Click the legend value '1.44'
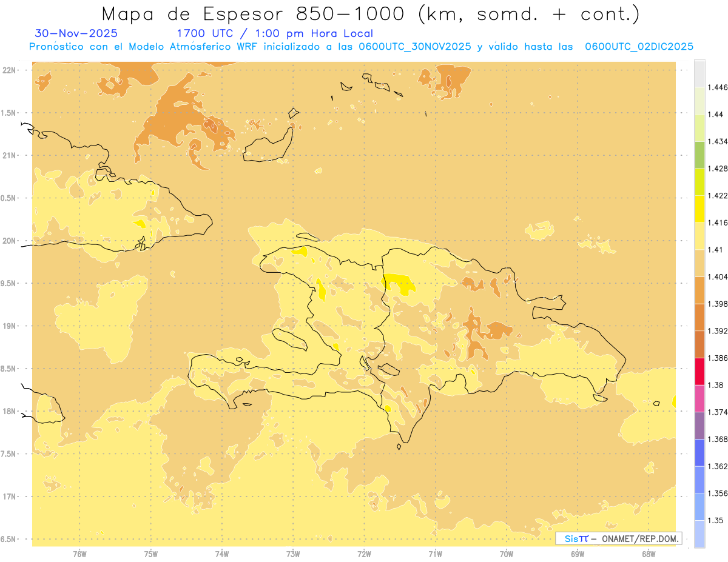This screenshot has width=728, height=562. (716, 114)
